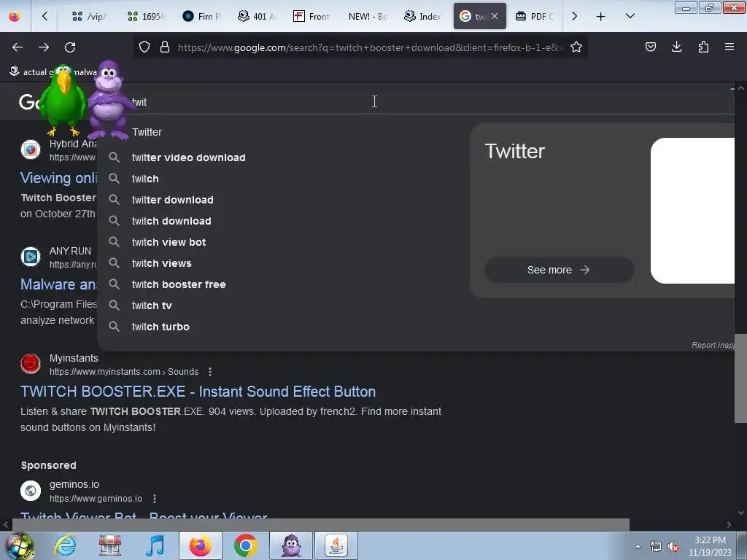The height and width of the screenshot is (560, 747).
Task: Click the site security padlock icon
Action: point(165,47)
